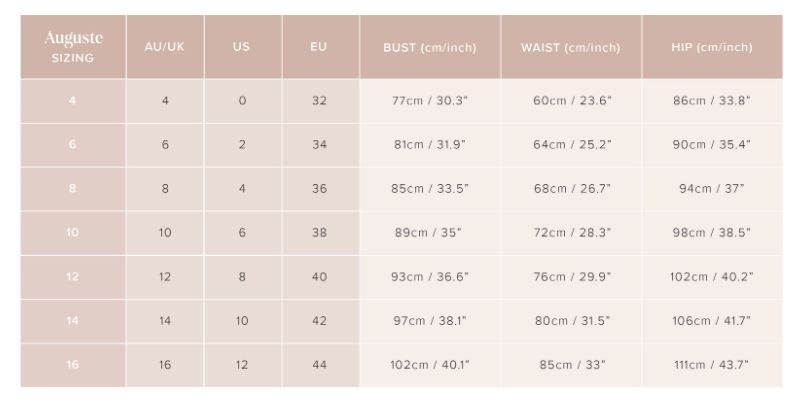Select the EU column header
Image resolution: width=803 pixels, height=406 pixels.
[x=321, y=47]
